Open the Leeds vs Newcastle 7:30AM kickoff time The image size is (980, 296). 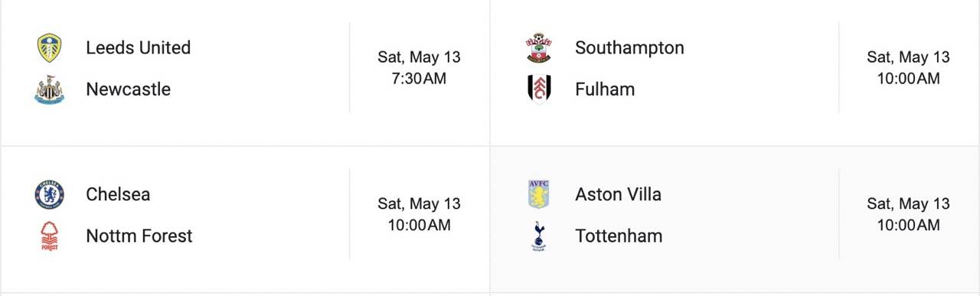(x=419, y=67)
